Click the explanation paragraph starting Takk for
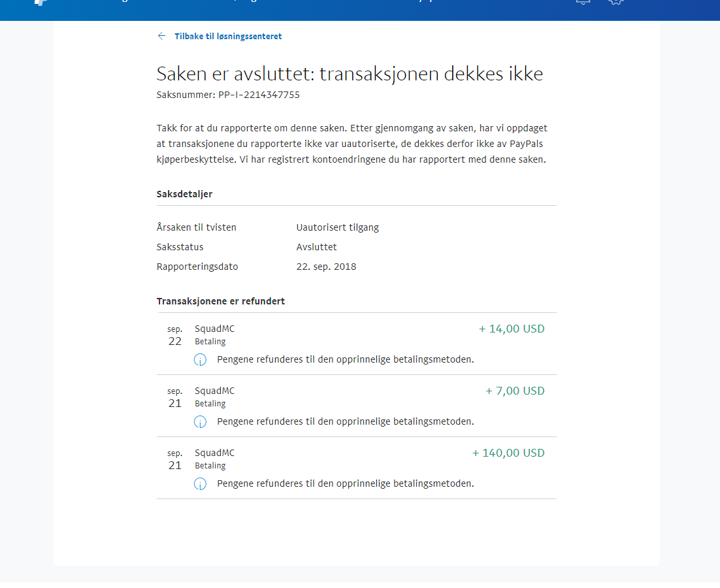The width and height of the screenshot is (720, 588). point(352,144)
